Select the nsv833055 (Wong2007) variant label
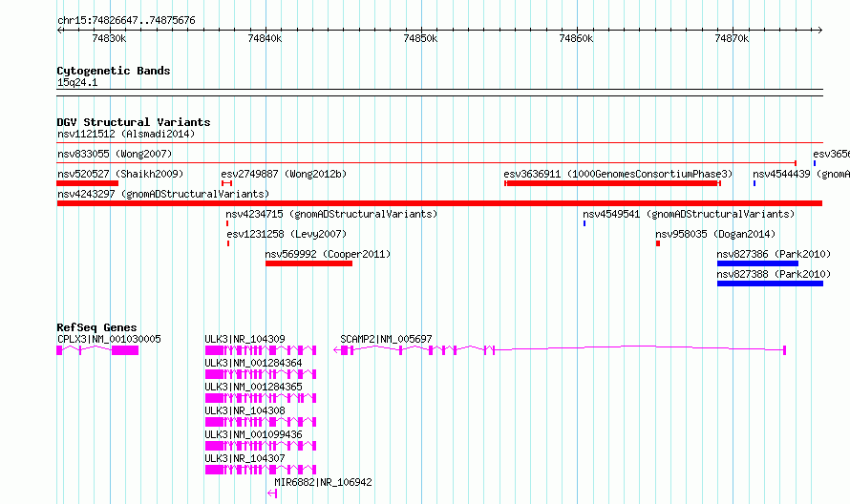The width and height of the screenshot is (850, 504). coord(115,154)
